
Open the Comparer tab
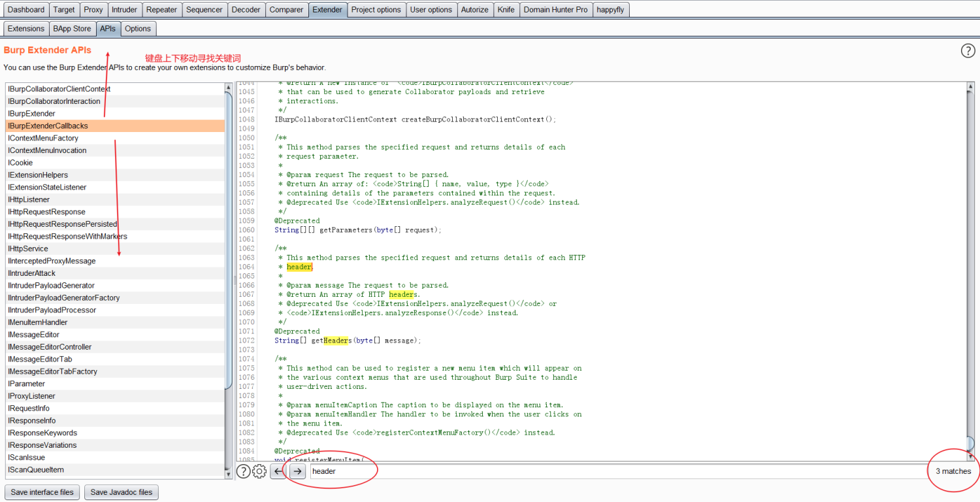pyautogui.click(x=287, y=10)
